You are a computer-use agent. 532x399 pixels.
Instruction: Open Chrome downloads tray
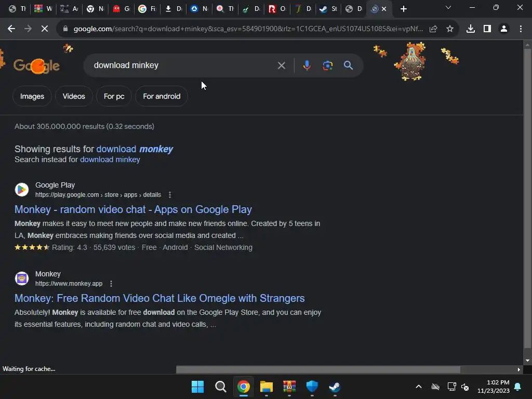click(471, 29)
